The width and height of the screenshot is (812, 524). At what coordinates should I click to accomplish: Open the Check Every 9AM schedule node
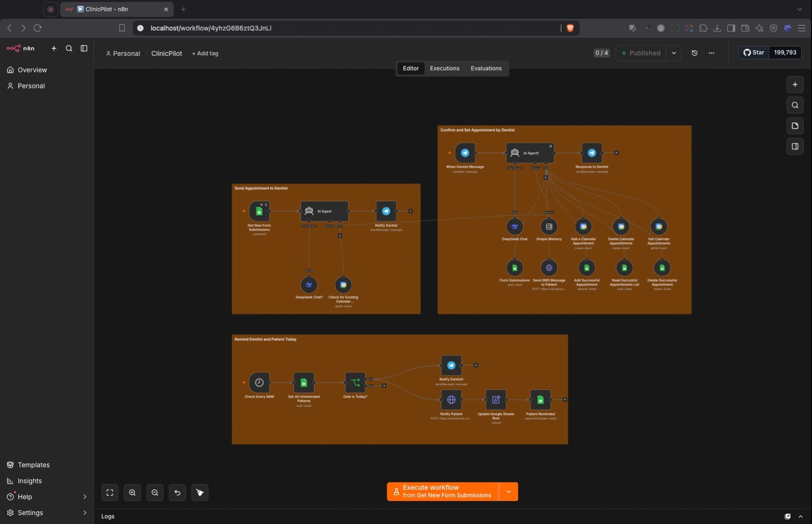pyautogui.click(x=259, y=383)
